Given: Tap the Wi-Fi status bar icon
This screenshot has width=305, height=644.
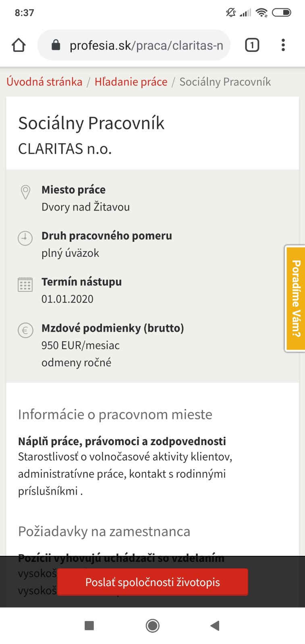Looking at the screenshot, I should (x=262, y=13).
